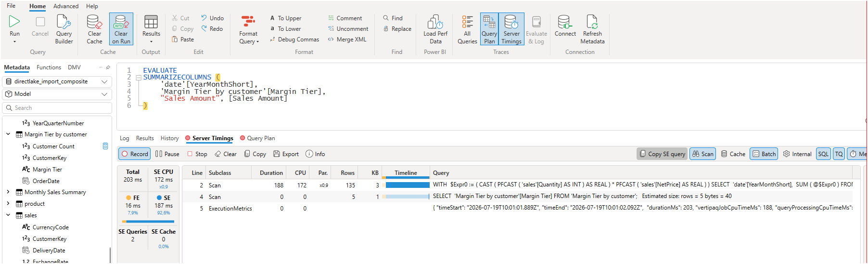
Task: Toggle the Cache events filter
Action: pyautogui.click(x=733, y=154)
